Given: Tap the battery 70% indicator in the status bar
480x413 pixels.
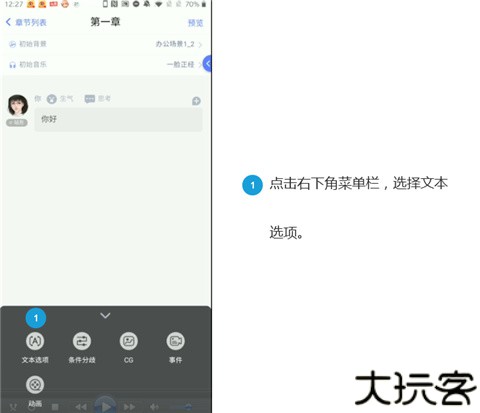Looking at the screenshot, I should point(196,4).
